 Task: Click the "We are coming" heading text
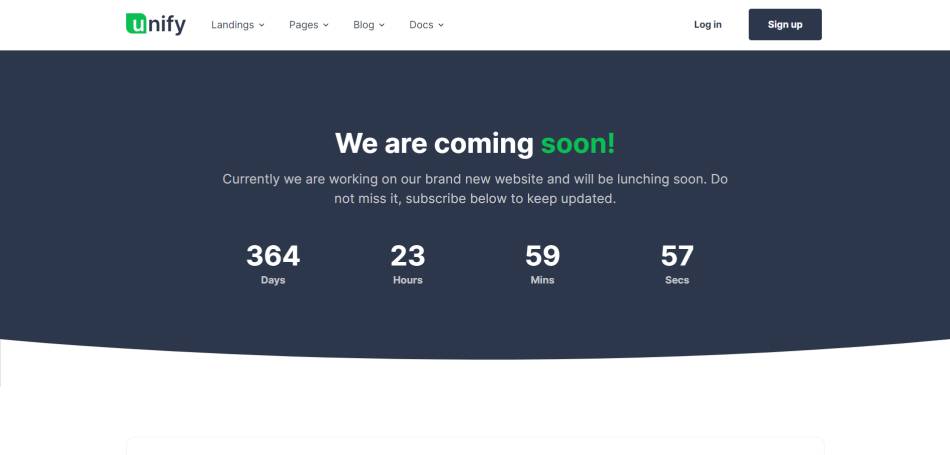click(x=433, y=143)
